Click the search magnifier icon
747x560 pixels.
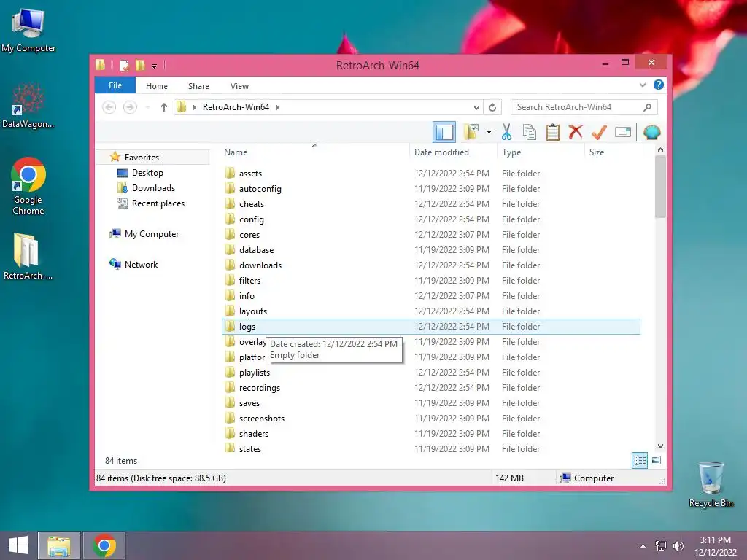click(x=647, y=107)
